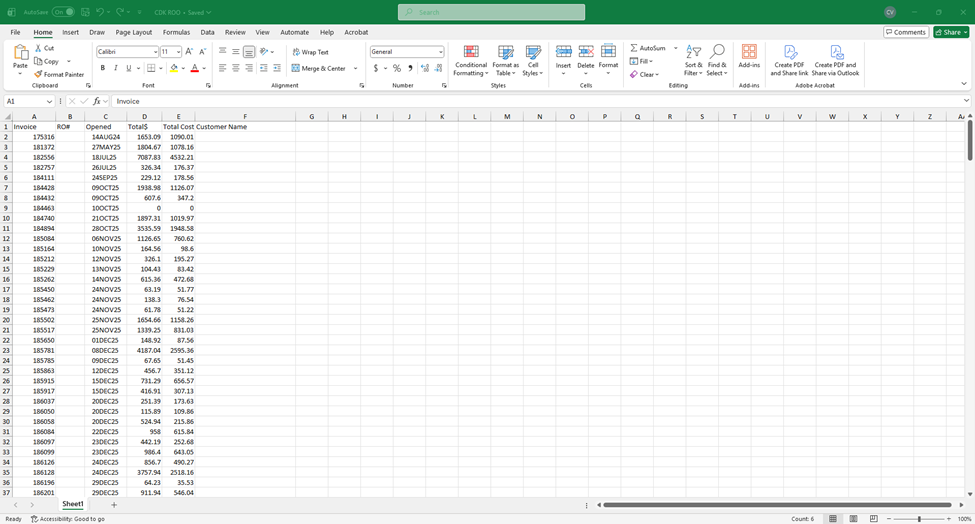Viewport: 975px width, 524px height.
Task: Activate the Format Painter brush
Action: 39,74
